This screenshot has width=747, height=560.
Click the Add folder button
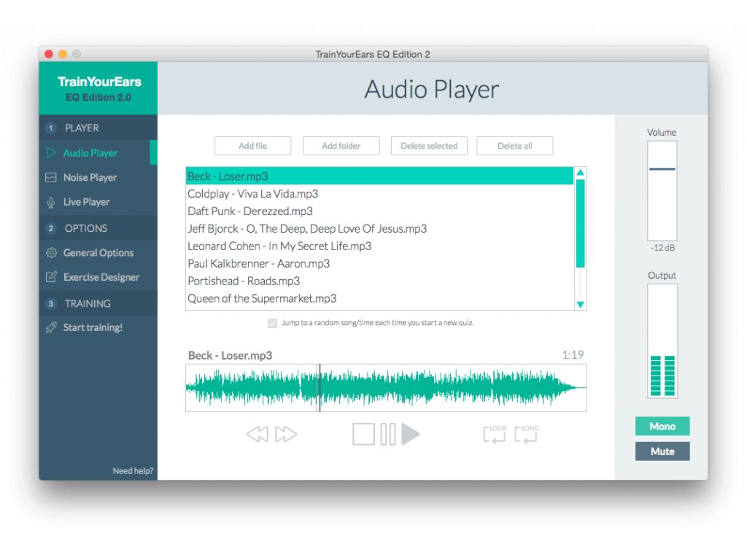[x=341, y=146]
